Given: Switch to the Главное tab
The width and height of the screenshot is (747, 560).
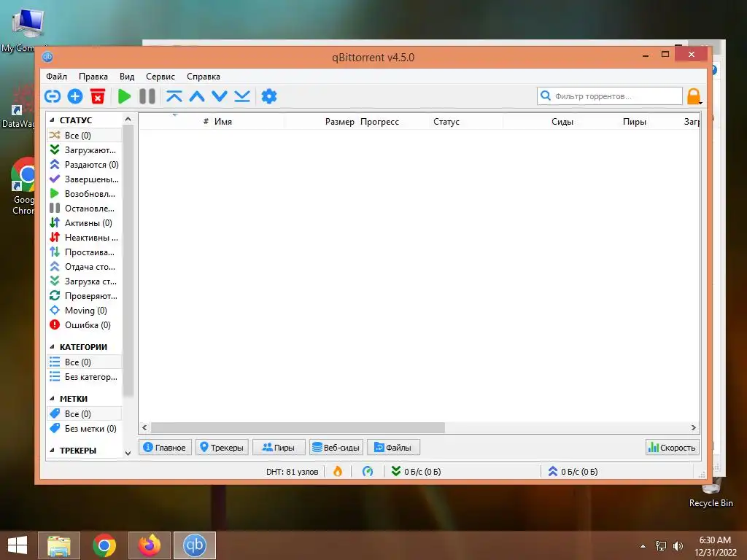Looking at the screenshot, I should pyautogui.click(x=165, y=448).
